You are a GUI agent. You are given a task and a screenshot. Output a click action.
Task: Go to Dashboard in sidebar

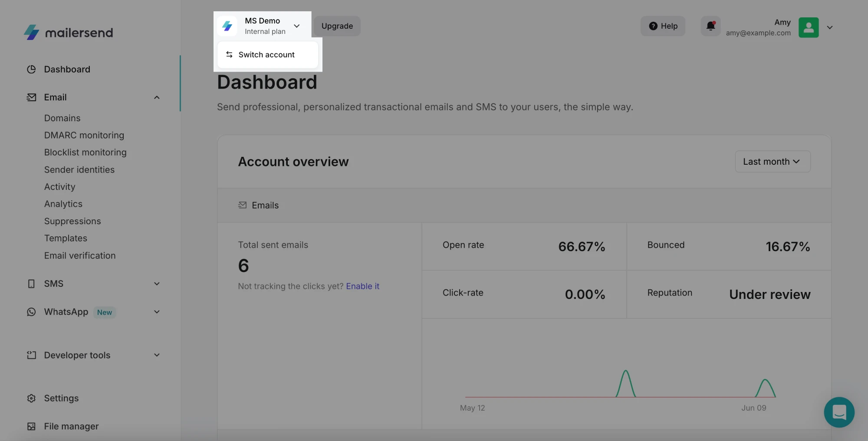67,70
